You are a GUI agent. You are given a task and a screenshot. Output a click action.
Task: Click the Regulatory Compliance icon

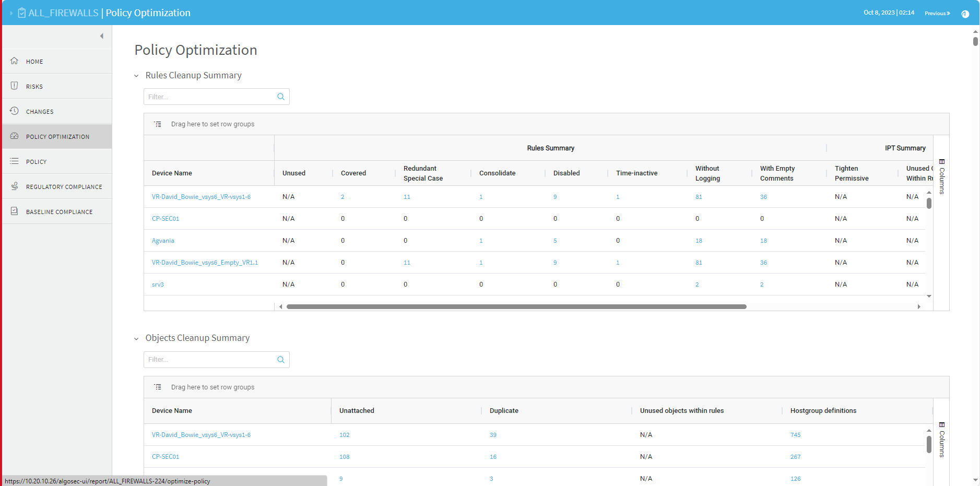point(15,186)
